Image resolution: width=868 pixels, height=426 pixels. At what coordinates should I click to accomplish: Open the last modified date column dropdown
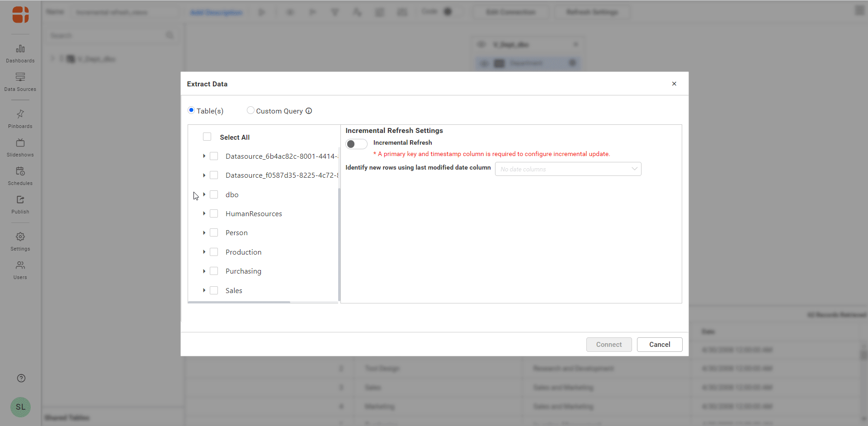568,169
